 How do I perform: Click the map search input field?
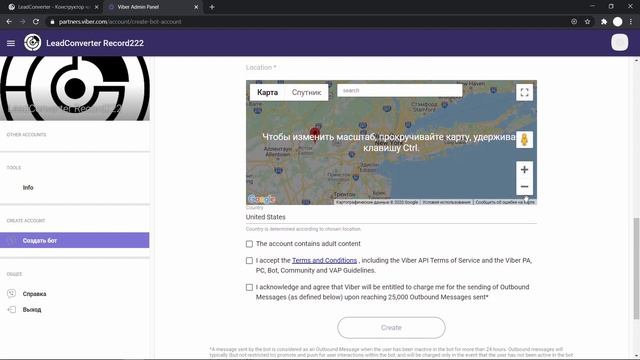pyautogui.click(x=400, y=91)
